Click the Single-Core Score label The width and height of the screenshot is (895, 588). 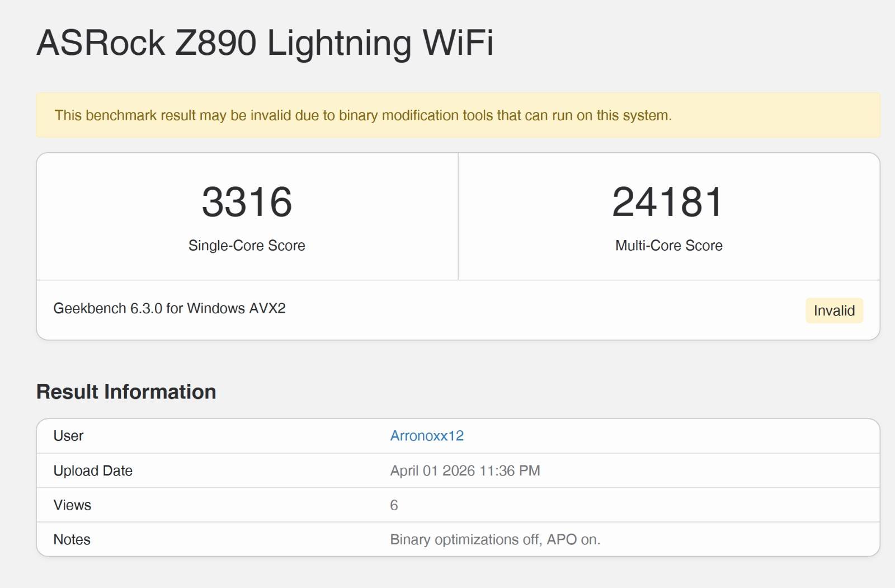[x=247, y=246]
